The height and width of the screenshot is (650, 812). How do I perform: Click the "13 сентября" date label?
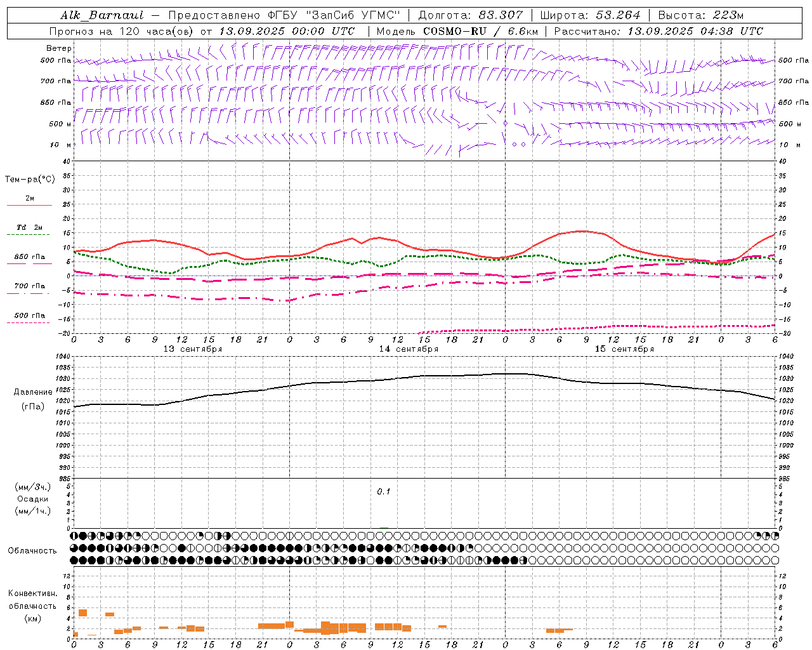click(x=193, y=349)
